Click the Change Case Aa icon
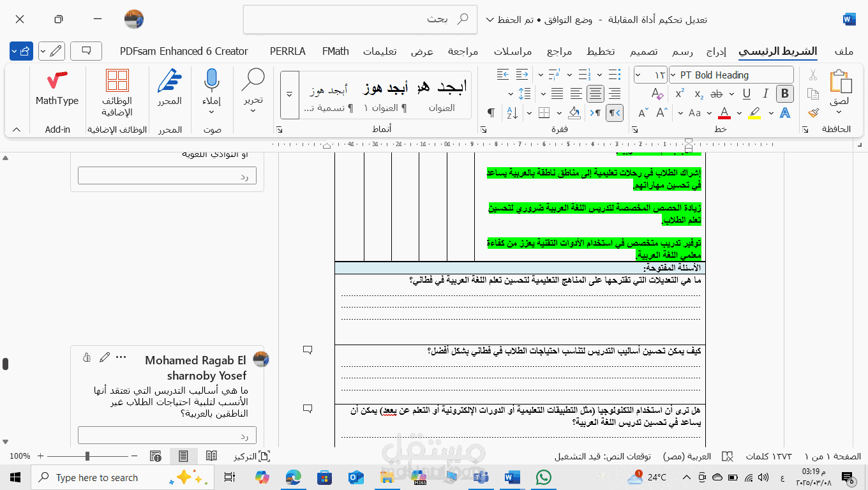 694,113
